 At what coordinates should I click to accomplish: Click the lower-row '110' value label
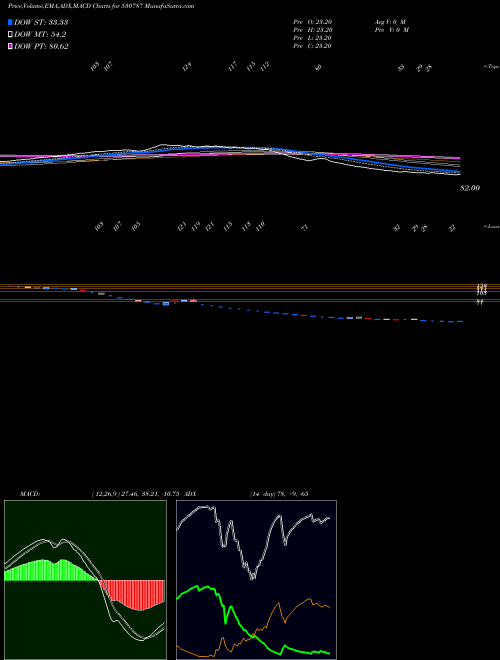click(x=260, y=226)
